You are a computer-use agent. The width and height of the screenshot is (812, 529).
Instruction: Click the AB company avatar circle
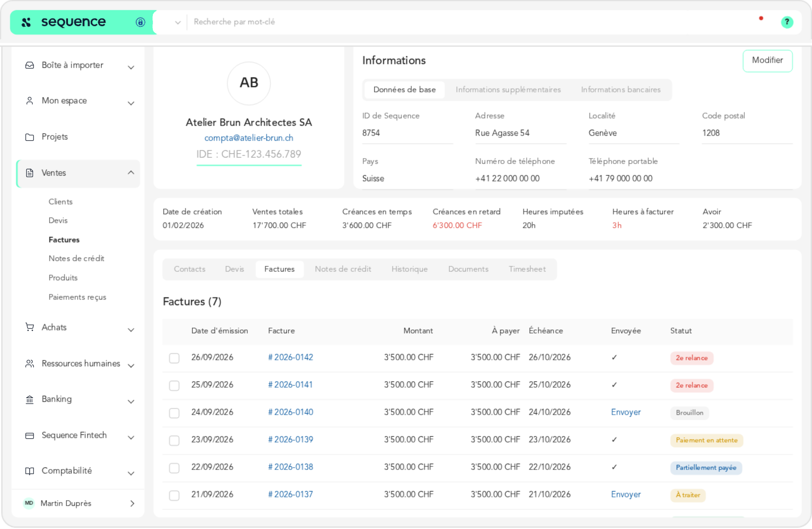[249, 83]
